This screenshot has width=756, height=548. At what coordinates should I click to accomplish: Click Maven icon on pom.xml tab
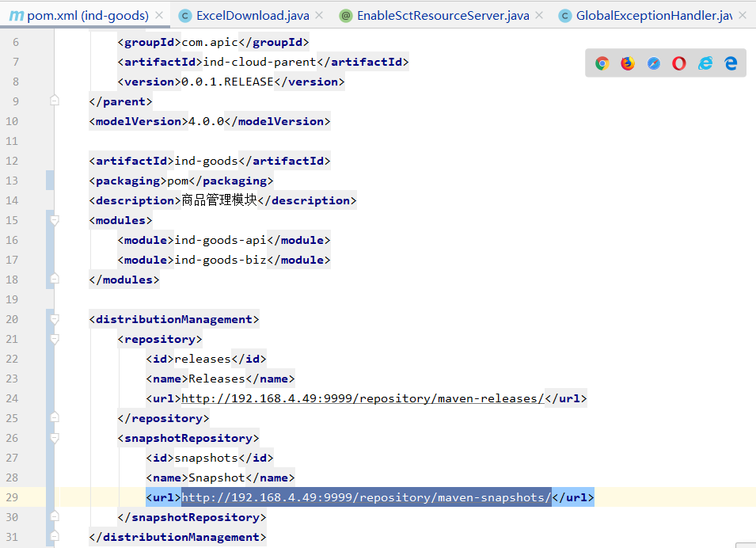(x=16, y=16)
